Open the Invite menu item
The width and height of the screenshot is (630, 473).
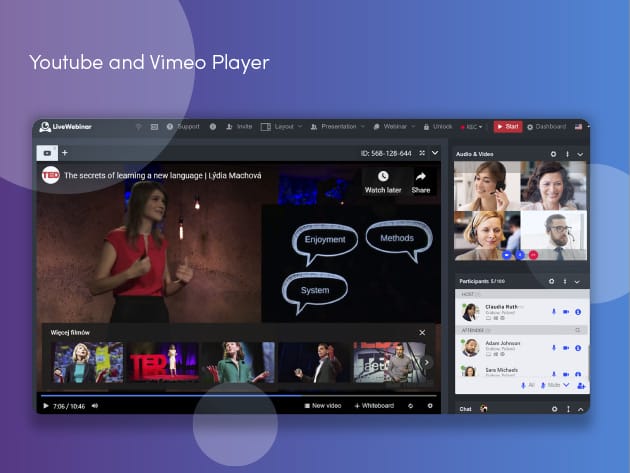point(239,127)
